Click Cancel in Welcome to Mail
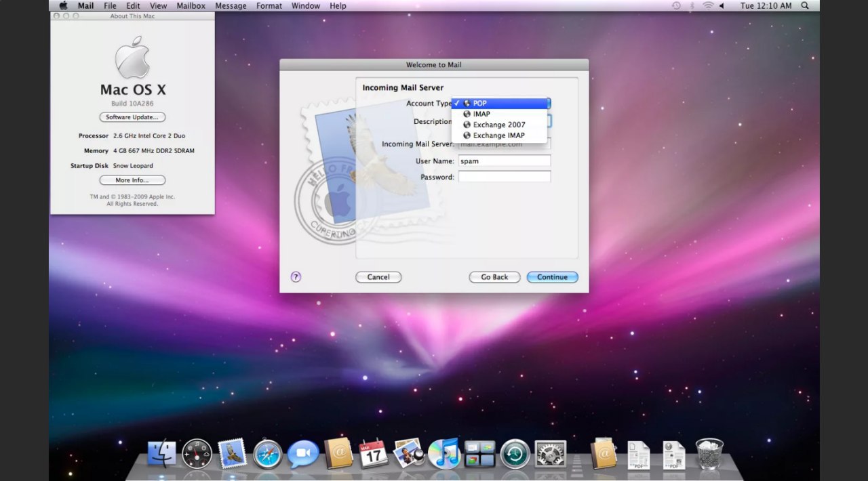Viewport: 868px width, 481px height. click(378, 277)
